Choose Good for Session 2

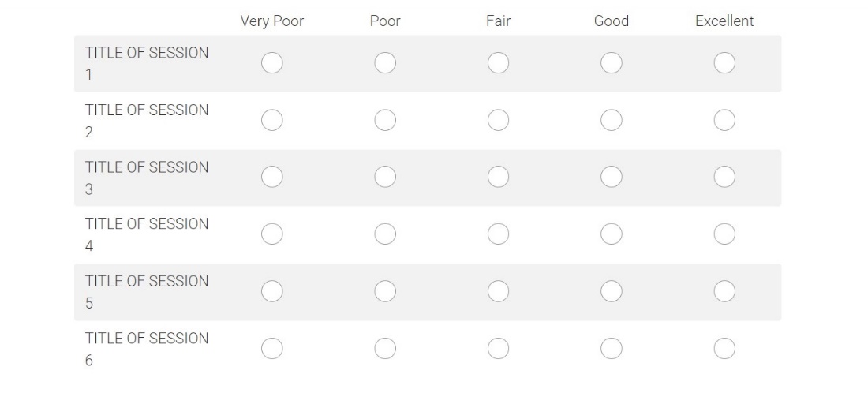tap(612, 120)
